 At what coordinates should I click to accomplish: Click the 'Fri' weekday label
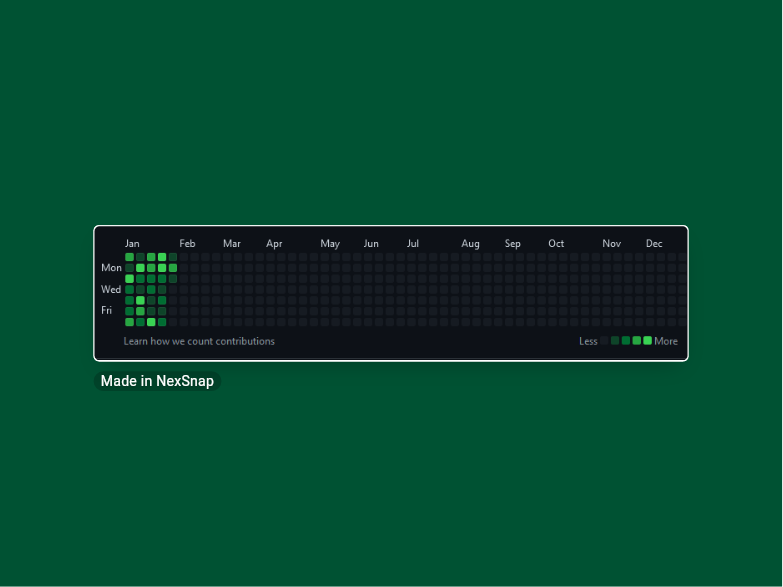pos(106,310)
